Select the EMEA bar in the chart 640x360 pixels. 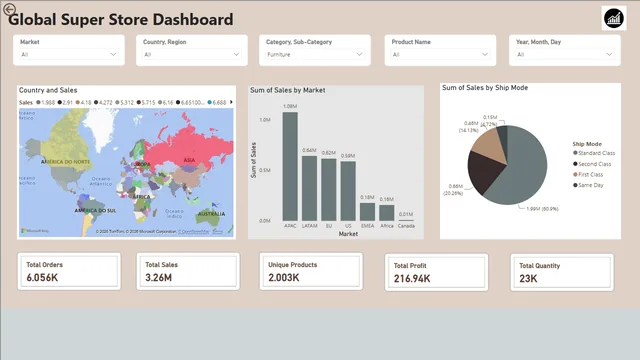[367, 212]
